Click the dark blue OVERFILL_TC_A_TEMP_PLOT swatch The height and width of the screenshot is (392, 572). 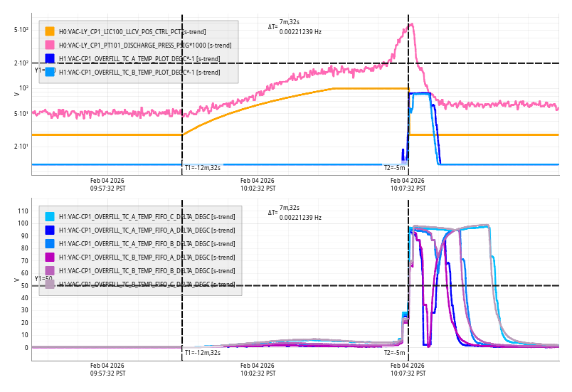[x=50, y=58]
